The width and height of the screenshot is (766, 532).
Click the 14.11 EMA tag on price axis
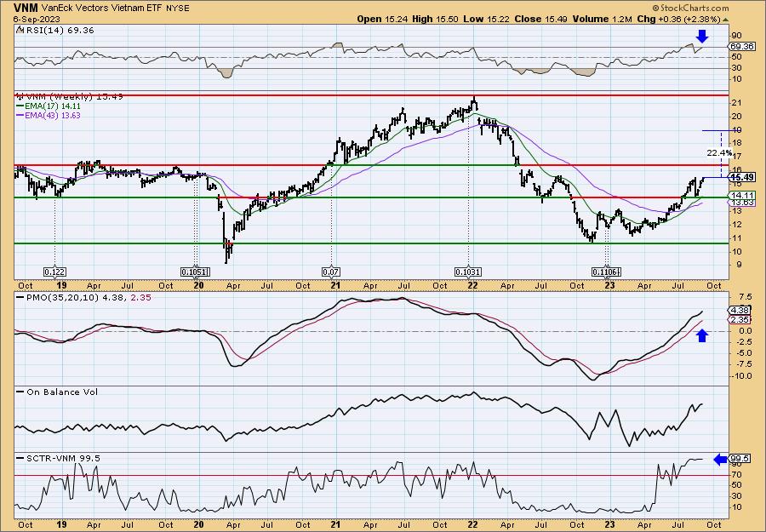pyautogui.click(x=743, y=196)
